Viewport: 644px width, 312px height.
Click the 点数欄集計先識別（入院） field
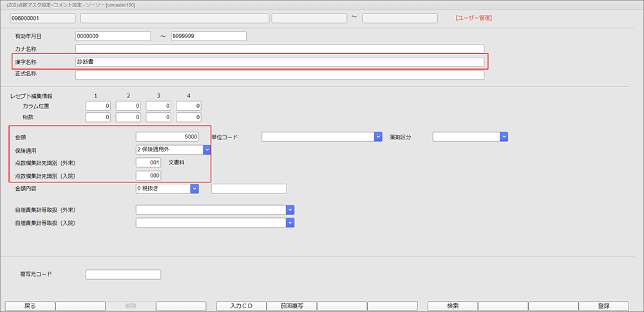(x=148, y=175)
